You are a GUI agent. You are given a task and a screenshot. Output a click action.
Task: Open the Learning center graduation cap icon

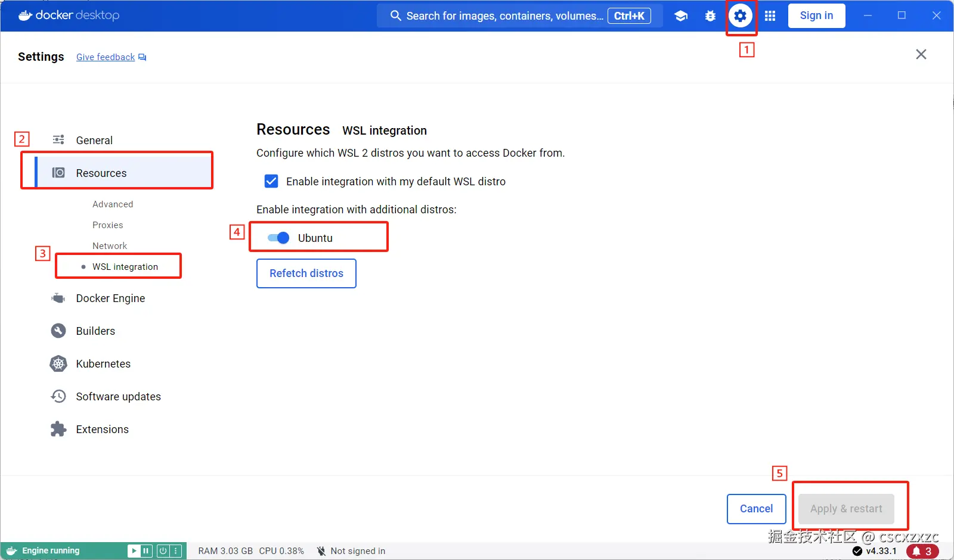[x=681, y=16]
